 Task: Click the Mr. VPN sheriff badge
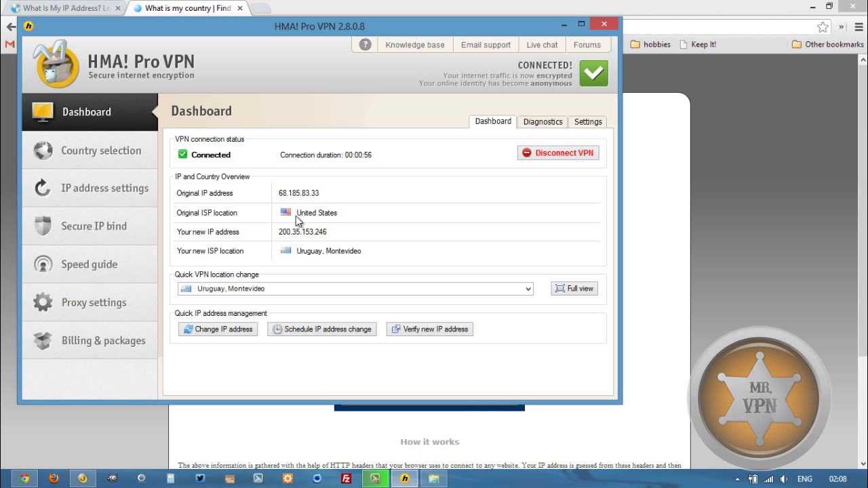758,397
